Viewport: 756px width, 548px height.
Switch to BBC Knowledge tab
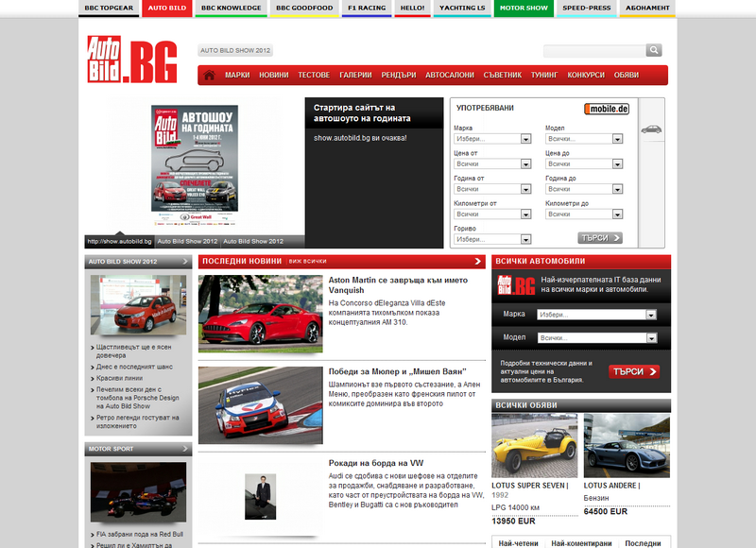(x=231, y=9)
